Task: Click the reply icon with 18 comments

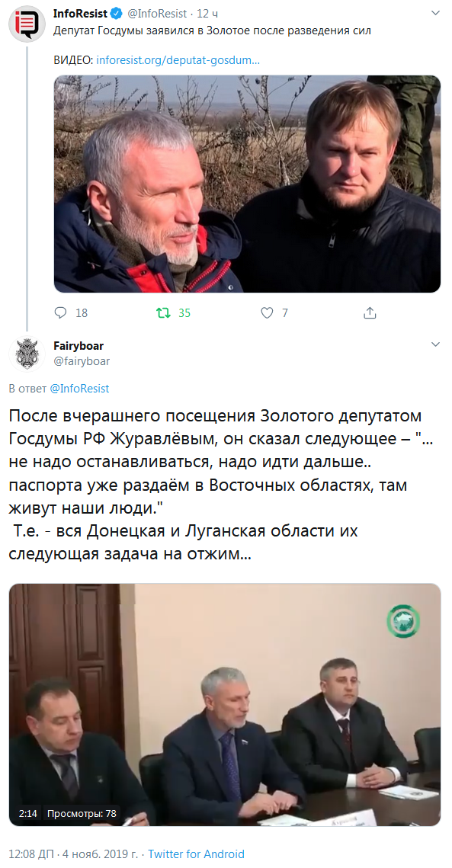Action: point(60,312)
